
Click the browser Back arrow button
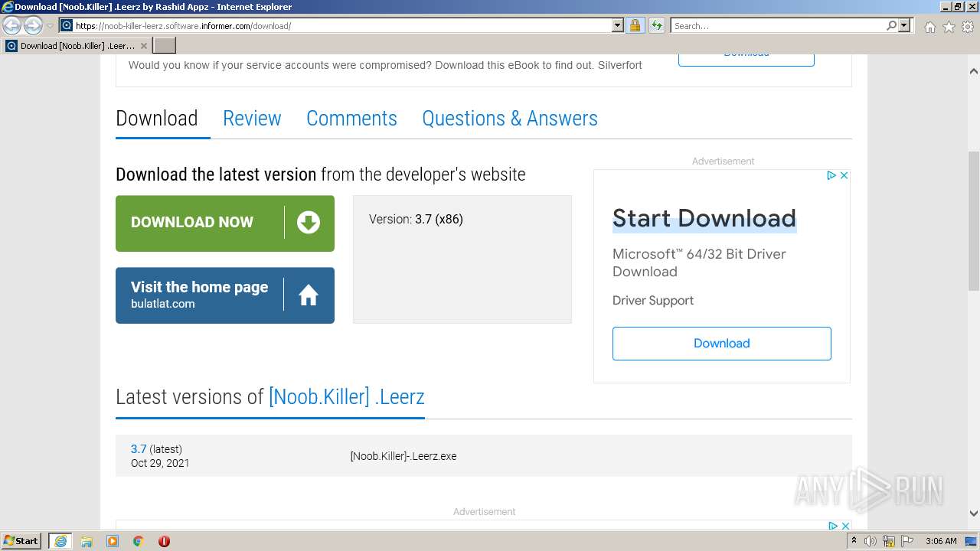click(x=12, y=25)
